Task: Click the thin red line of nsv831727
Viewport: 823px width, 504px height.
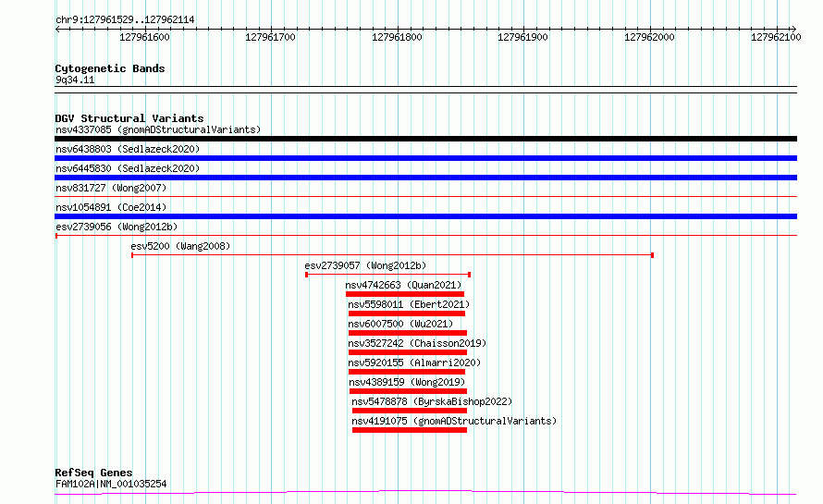Action: pyautogui.click(x=425, y=196)
